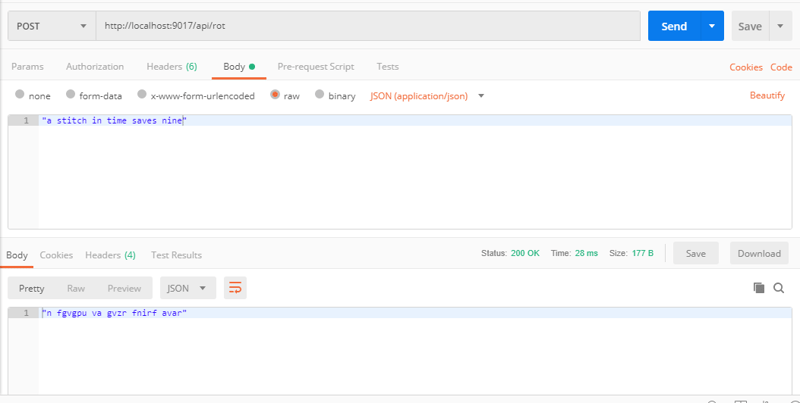Switch to the Params tab
The width and height of the screenshot is (800, 403).
(28, 66)
